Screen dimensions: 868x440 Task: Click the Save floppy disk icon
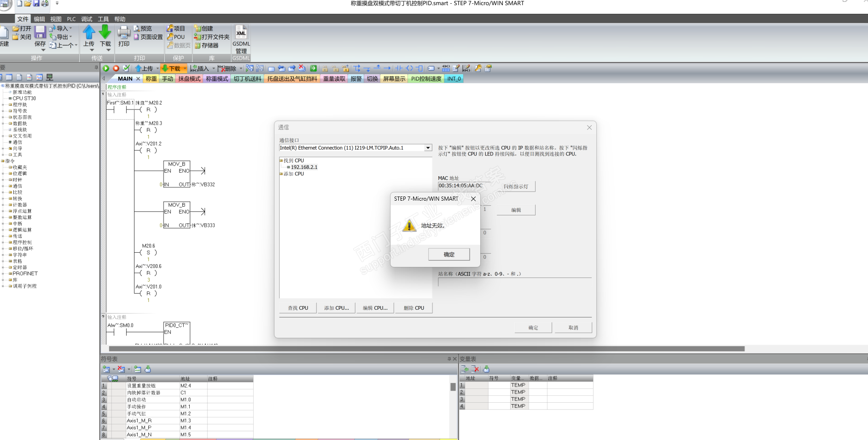[x=40, y=32]
